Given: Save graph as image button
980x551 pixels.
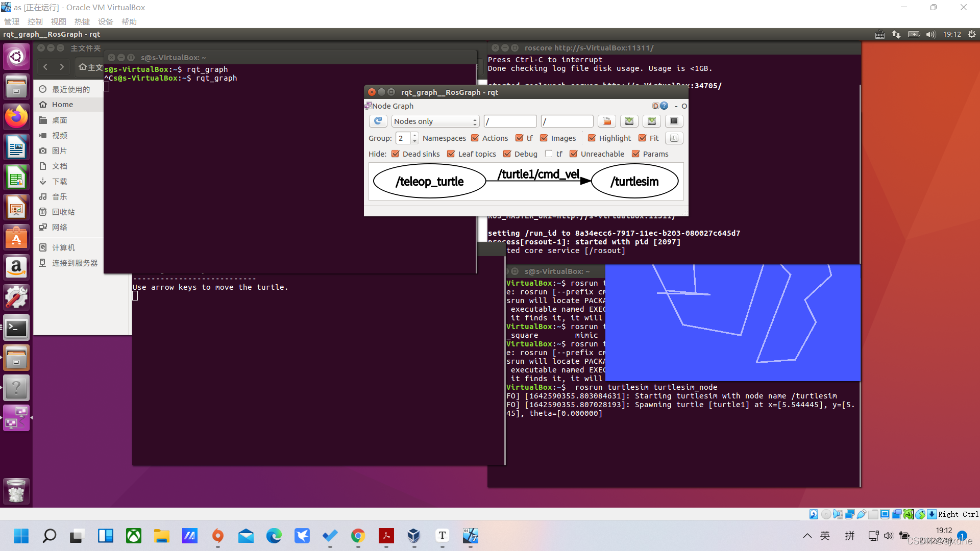Looking at the screenshot, I should [674, 121].
